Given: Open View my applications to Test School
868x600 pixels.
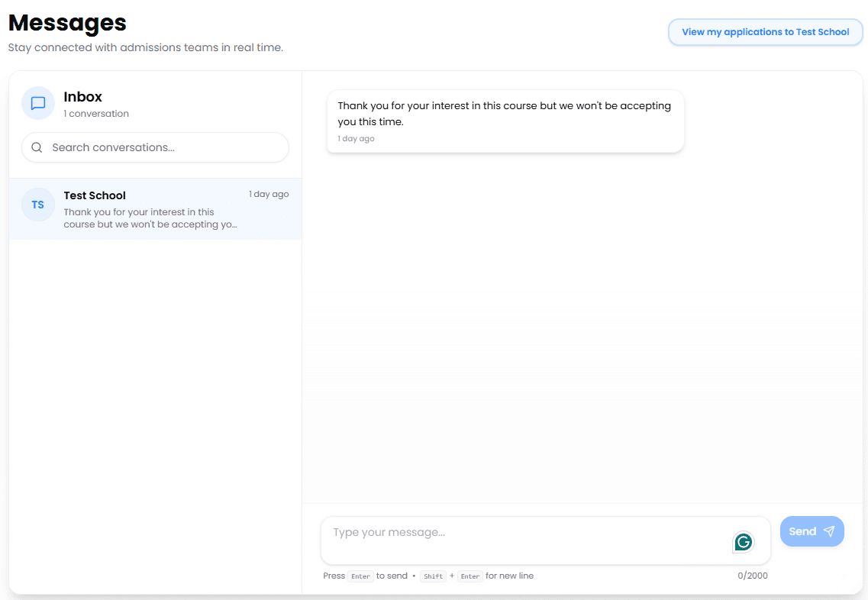Looking at the screenshot, I should [x=765, y=32].
